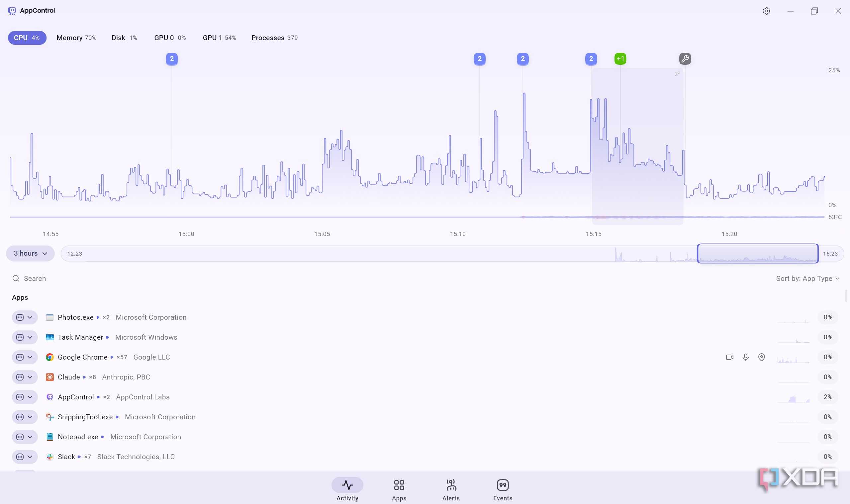Screen dimensions: 850x504
Task: Click Google Chrome camera permission icon
Action: pyautogui.click(x=729, y=357)
